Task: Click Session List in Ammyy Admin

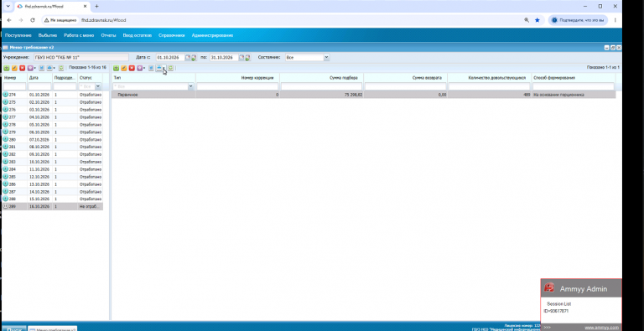Action: [x=559, y=304]
